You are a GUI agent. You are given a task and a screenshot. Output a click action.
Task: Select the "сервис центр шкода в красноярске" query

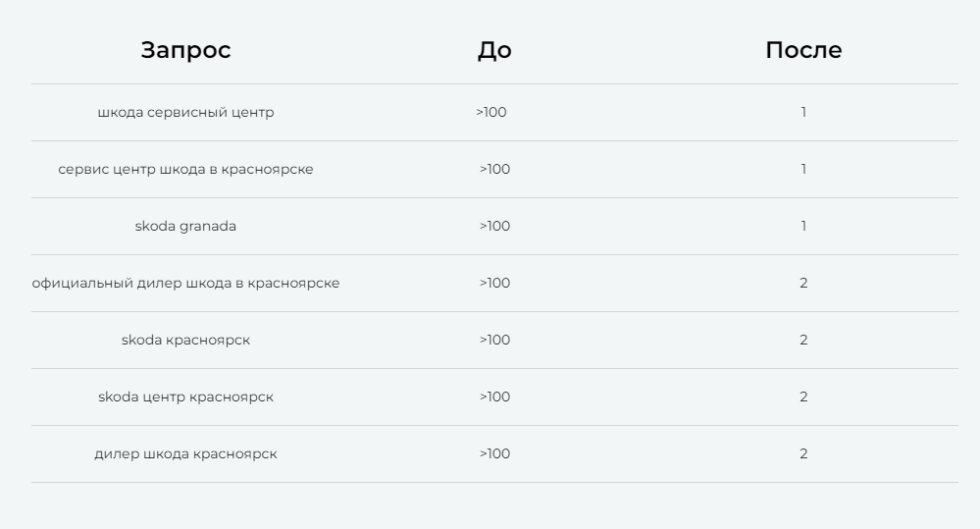(x=185, y=169)
